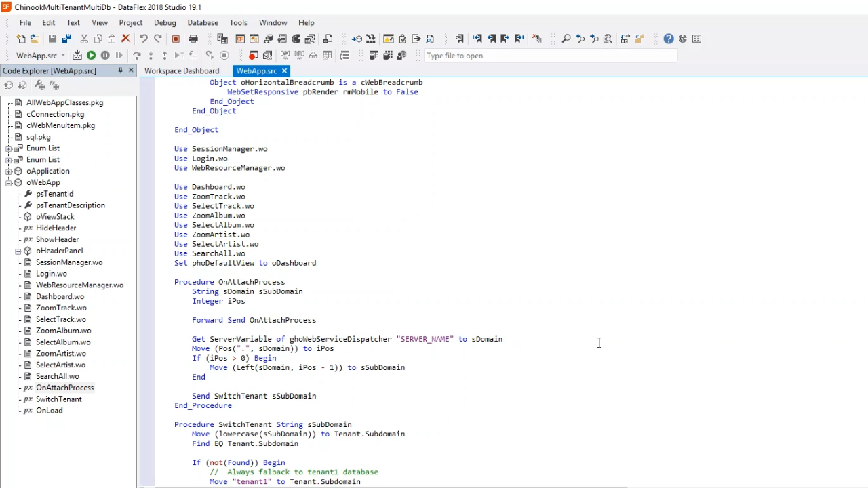868x488 pixels.
Task: Open the Database menu
Action: 202,22
